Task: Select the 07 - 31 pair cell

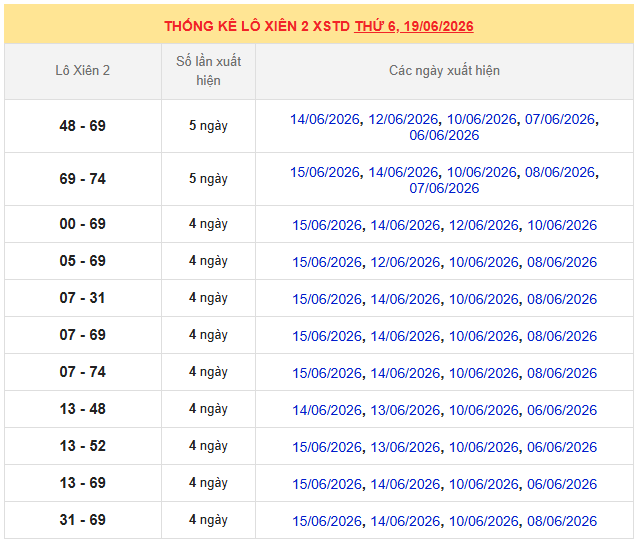Action: 82,298
